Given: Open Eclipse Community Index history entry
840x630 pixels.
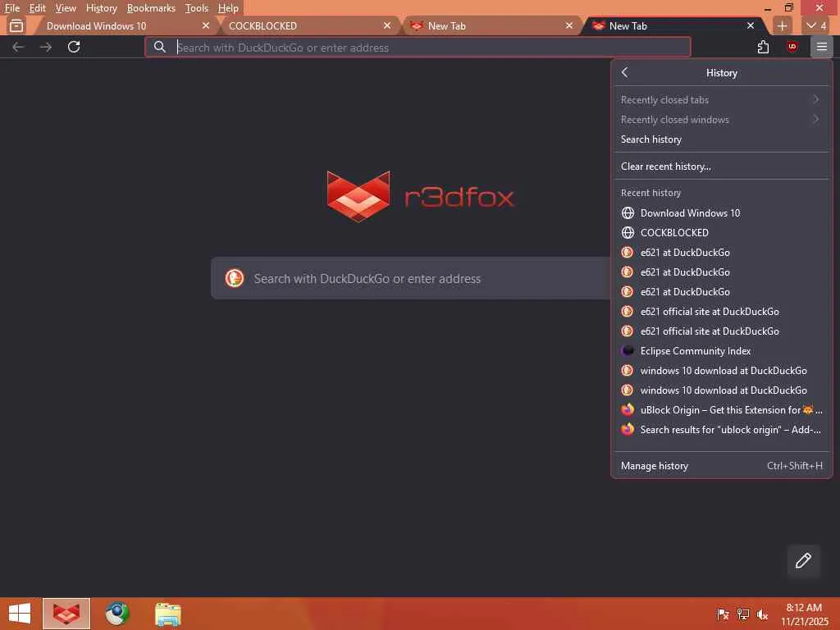Looking at the screenshot, I should (721, 351).
